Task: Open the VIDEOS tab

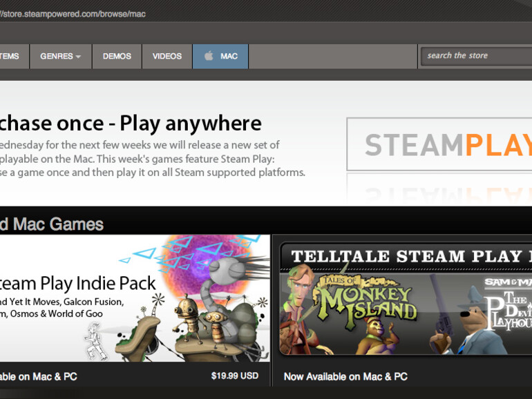Action: (167, 57)
